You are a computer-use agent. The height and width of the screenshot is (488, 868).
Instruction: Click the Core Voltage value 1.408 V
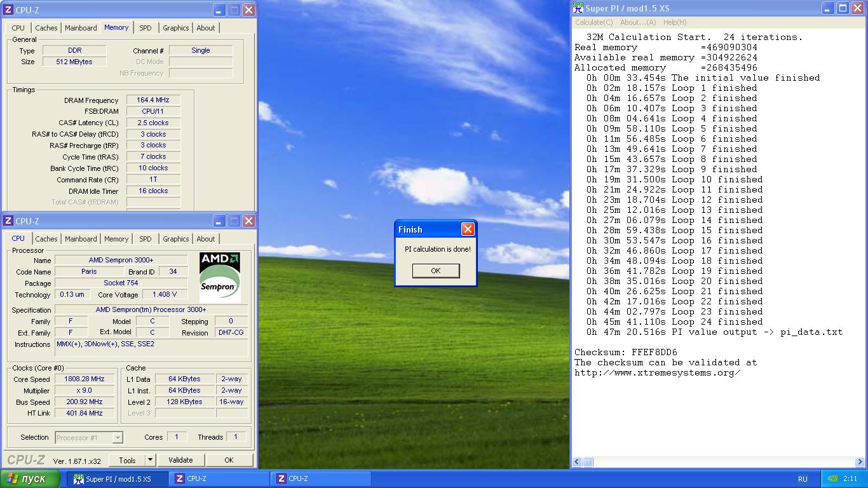(x=165, y=295)
